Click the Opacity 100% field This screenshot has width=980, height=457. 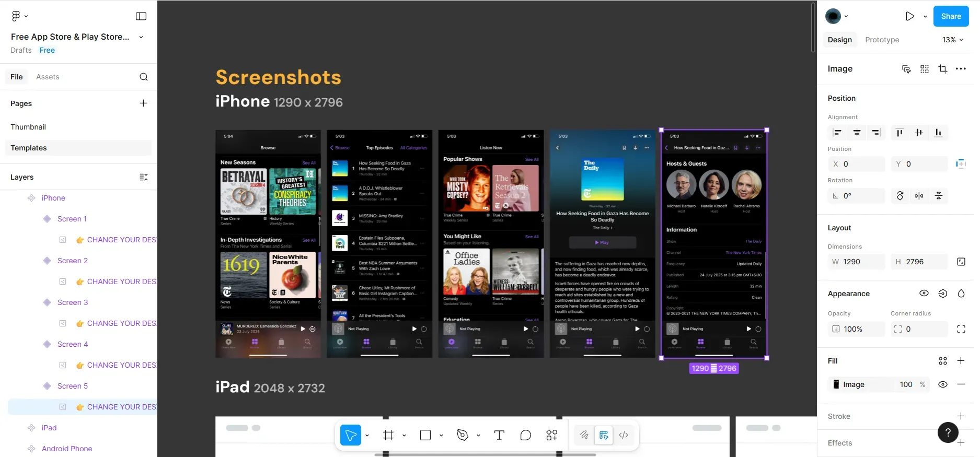pos(856,329)
